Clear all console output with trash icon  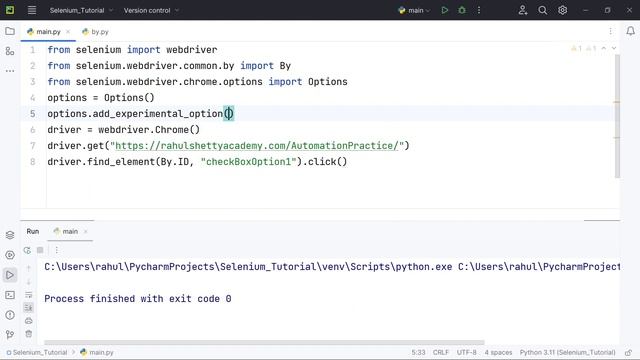coord(29,334)
